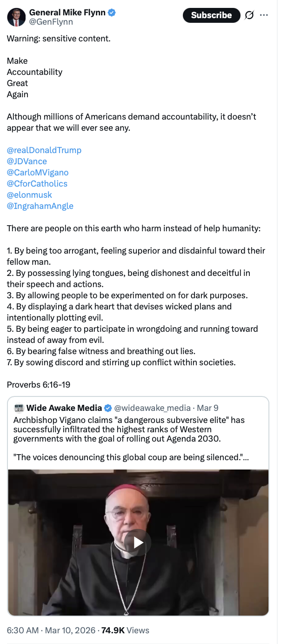Click the verified badge beside General Mike Flynn
Viewport: 281px width, 644px height.
(112, 13)
